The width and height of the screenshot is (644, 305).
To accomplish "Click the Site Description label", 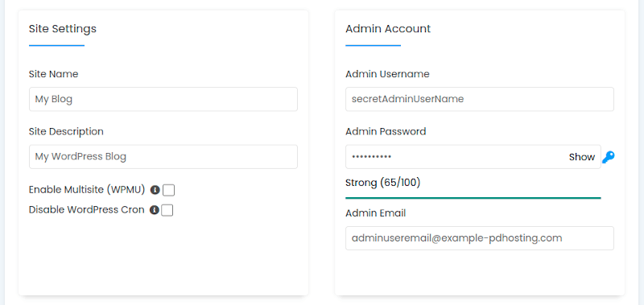I will pos(66,131).
